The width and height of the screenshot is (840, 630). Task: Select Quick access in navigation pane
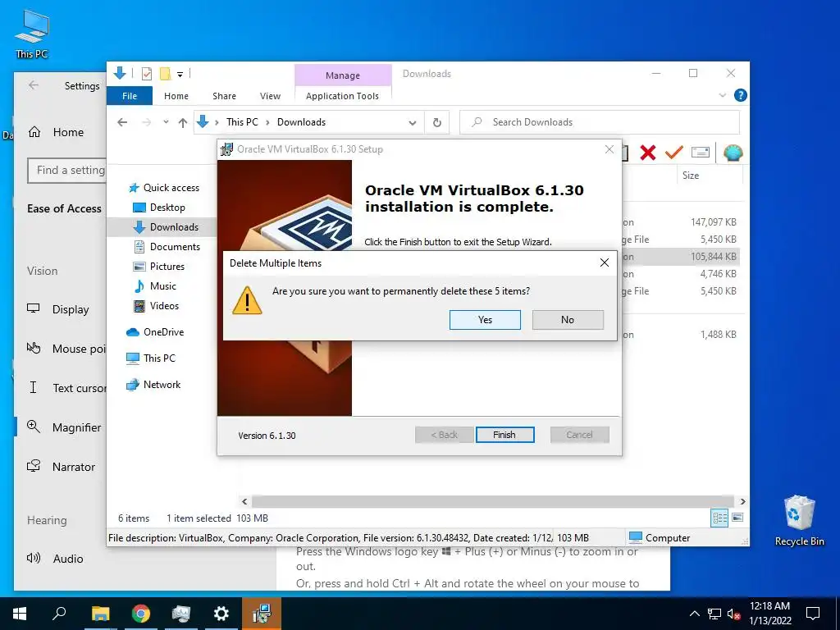pyautogui.click(x=164, y=188)
